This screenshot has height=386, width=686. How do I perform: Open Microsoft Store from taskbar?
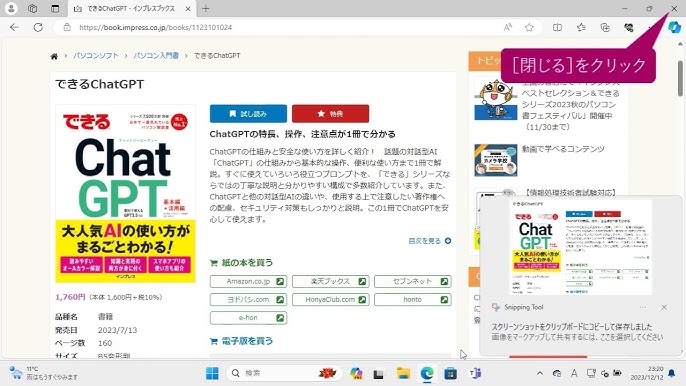[450, 373]
